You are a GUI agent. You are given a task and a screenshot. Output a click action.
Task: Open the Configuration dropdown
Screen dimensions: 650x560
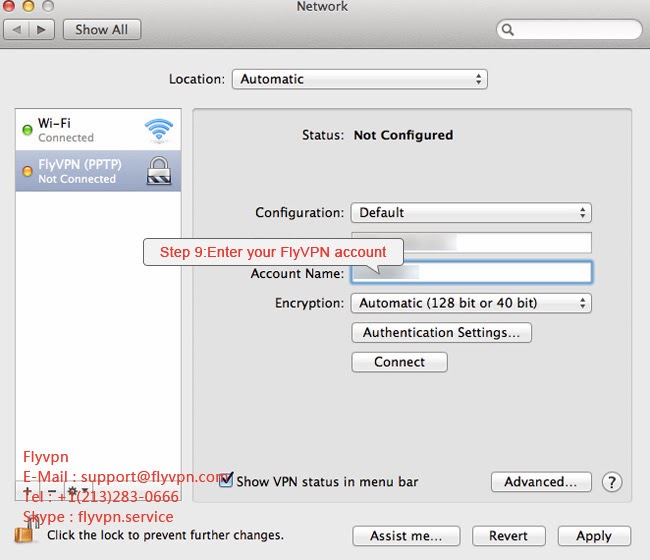(x=471, y=213)
